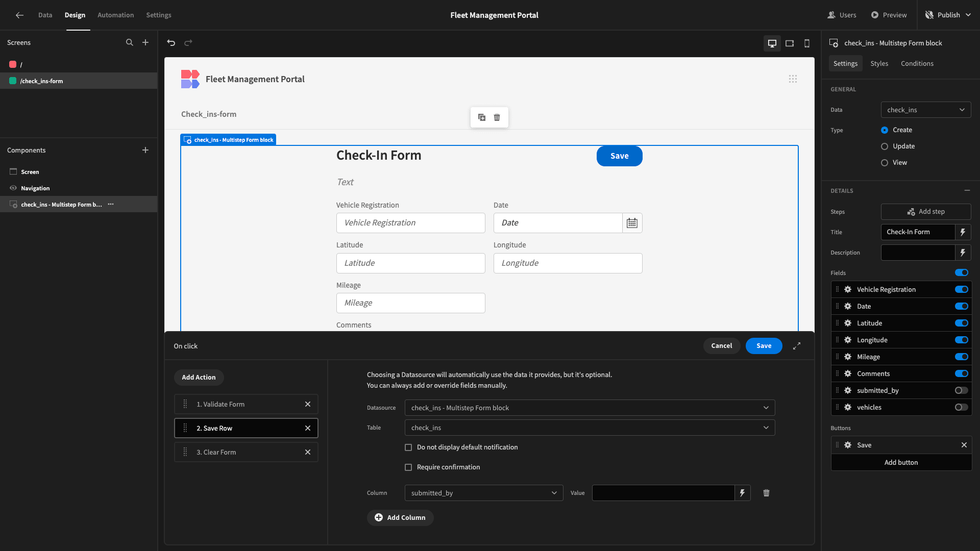980x551 pixels.
Task: Add component with plus icon
Action: pyautogui.click(x=145, y=150)
